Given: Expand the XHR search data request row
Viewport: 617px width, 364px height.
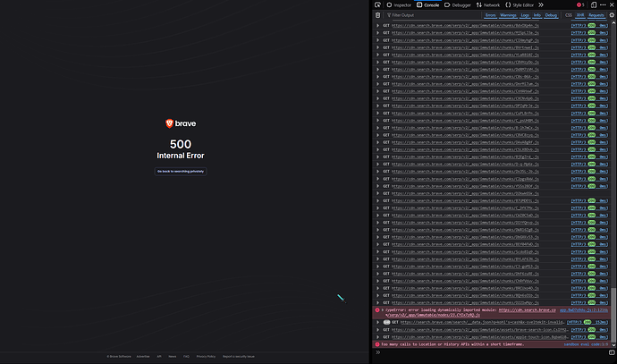Looking at the screenshot, I should coord(377,322).
